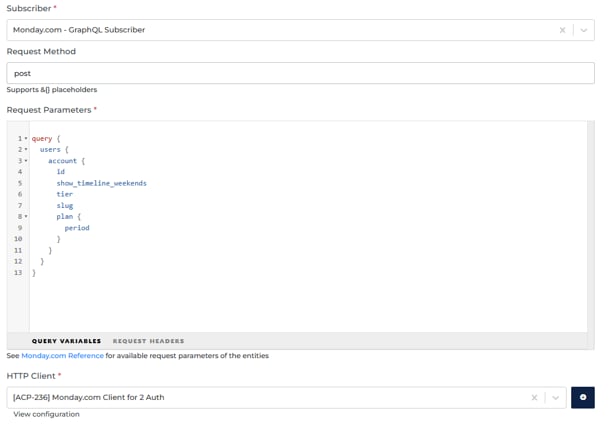The height and width of the screenshot is (432, 615).
Task: Select the query keyword in the editor
Action: [x=42, y=139]
